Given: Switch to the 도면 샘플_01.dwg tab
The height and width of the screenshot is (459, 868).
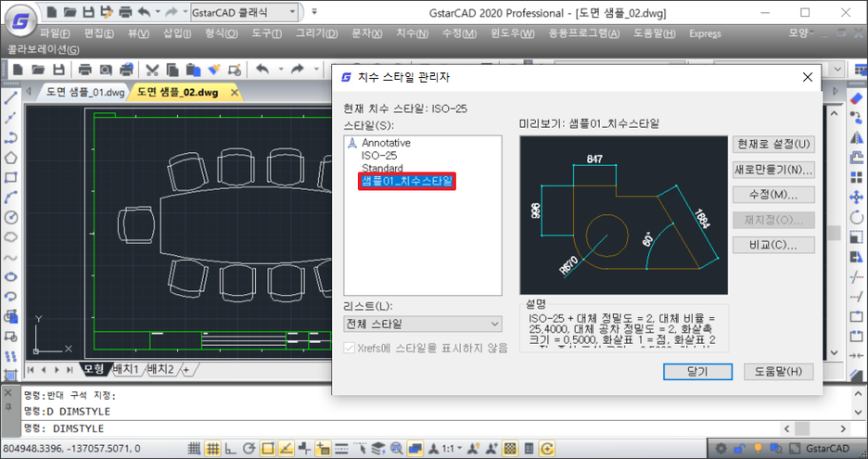Looking at the screenshot, I should point(84,93).
